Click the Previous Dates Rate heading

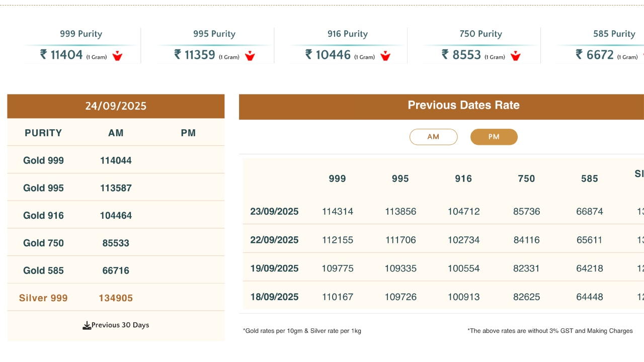click(463, 105)
